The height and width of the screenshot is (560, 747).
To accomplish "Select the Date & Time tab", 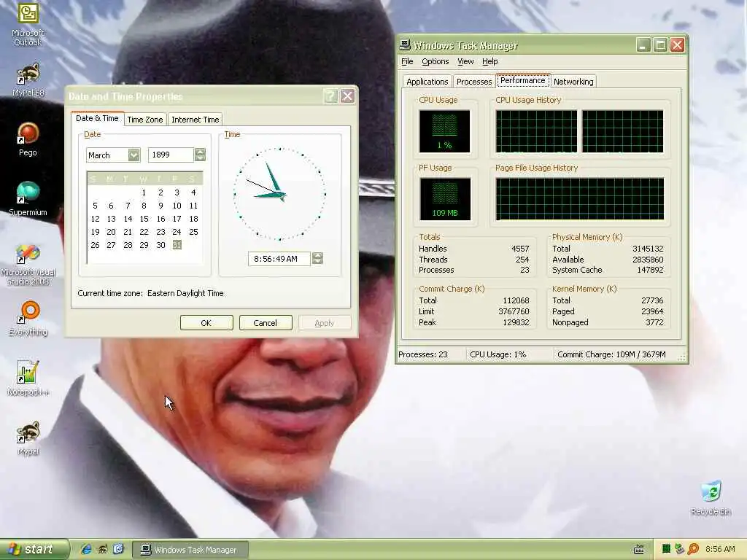I will pyautogui.click(x=97, y=118).
